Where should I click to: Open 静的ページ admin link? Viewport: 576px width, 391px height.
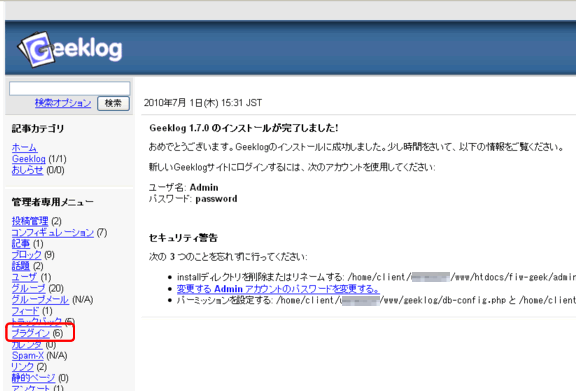(33, 378)
